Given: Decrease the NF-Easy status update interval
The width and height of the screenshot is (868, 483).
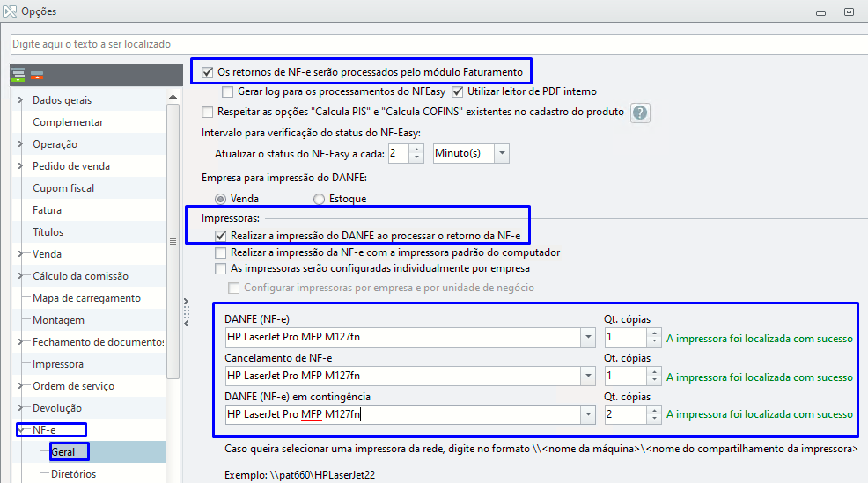Looking at the screenshot, I should pos(417,157).
